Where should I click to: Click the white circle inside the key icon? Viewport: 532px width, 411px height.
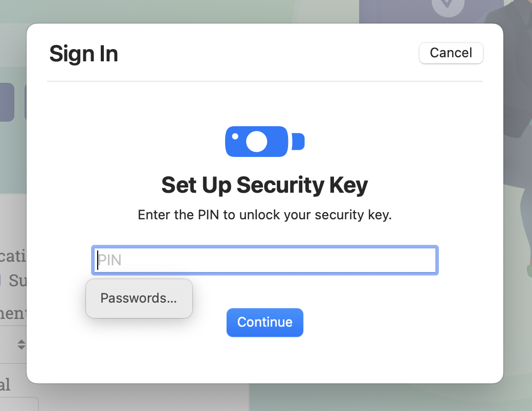pos(256,141)
